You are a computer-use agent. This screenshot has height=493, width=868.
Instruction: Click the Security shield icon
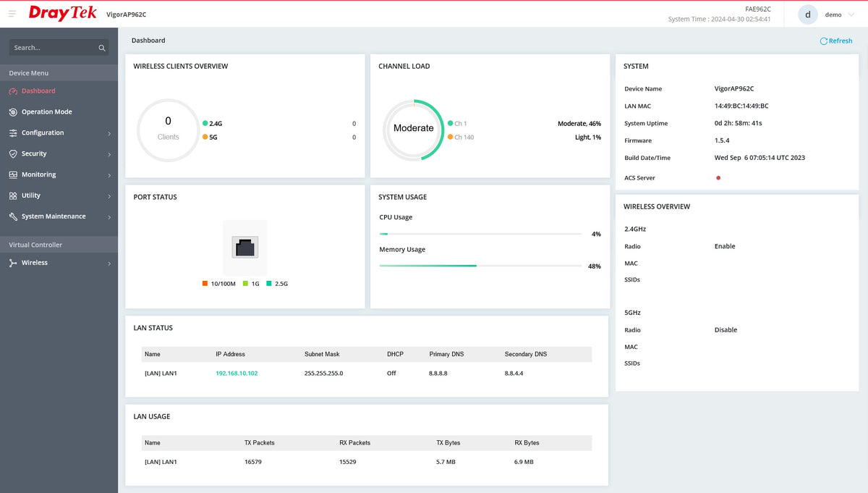14,154
